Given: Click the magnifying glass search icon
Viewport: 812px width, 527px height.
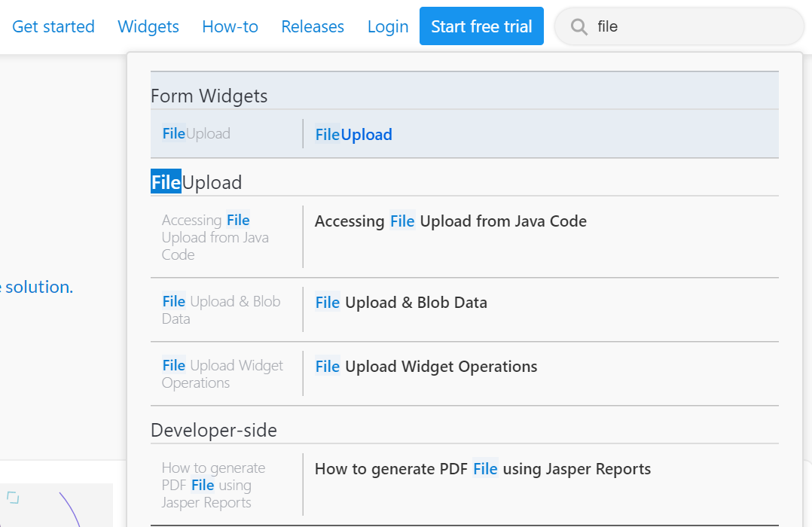Looking at the screenshot, I should [578, 27].
